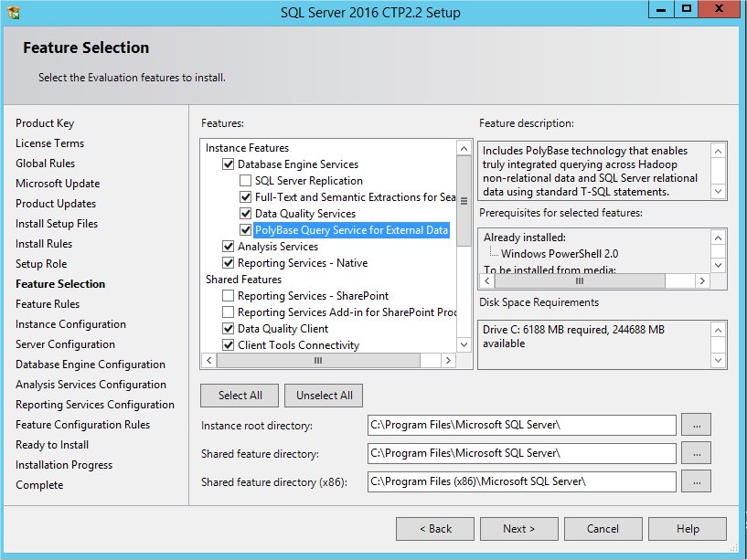
Task: Disable Client Tools Connectivity
Action: click(229, 344)
